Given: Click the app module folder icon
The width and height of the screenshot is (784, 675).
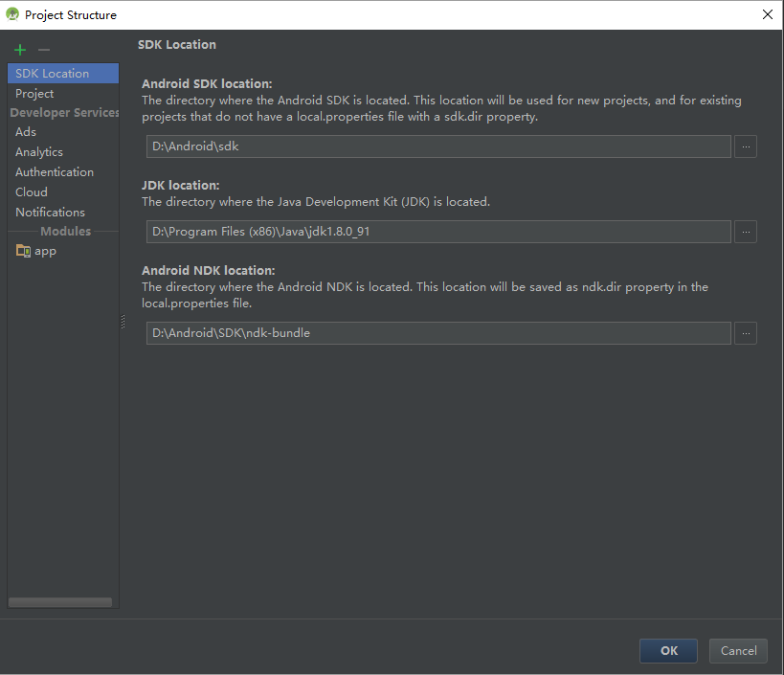Looking at the screenshot, I should point(24,251).
